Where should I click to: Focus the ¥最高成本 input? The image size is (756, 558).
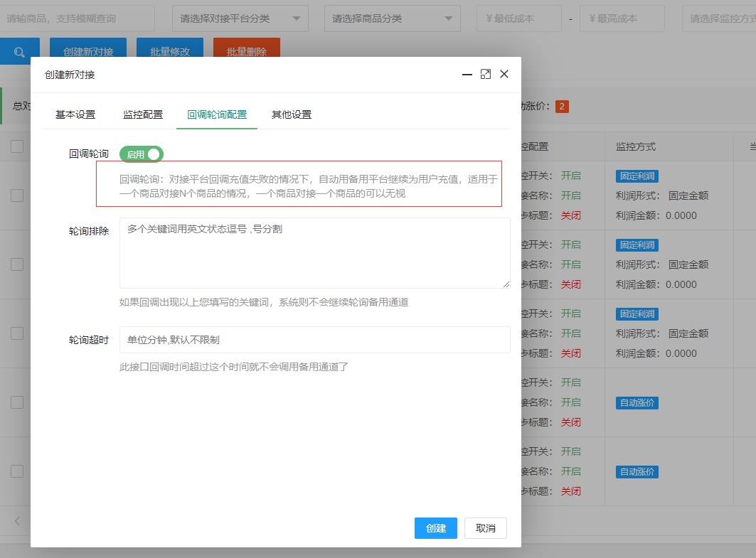click(x=622, y=18)
